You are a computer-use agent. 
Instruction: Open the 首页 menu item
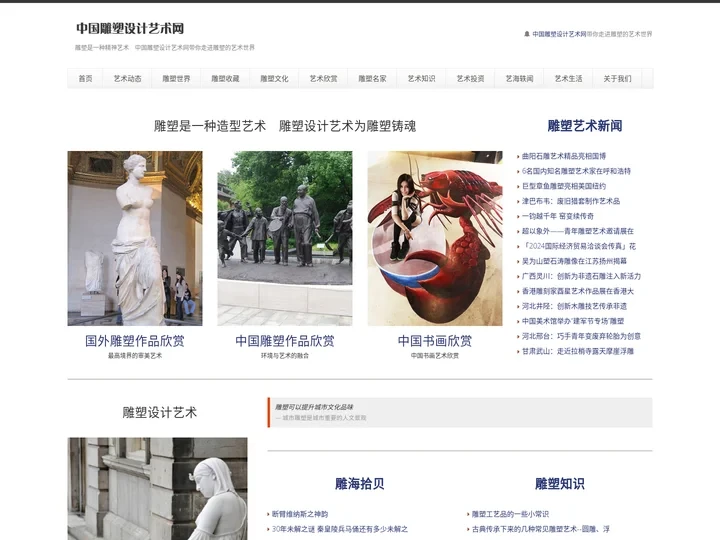tap(85, 79)
